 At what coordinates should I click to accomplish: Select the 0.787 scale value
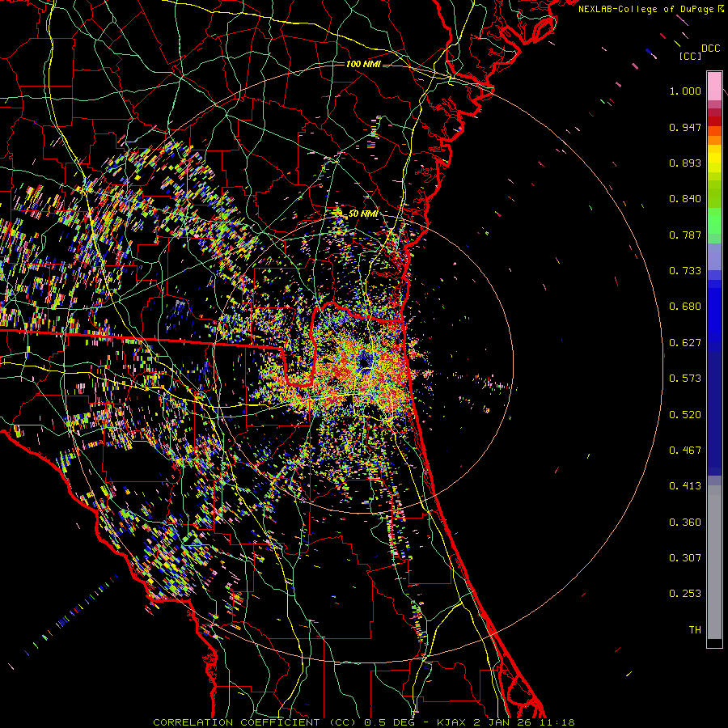point(685,235)
